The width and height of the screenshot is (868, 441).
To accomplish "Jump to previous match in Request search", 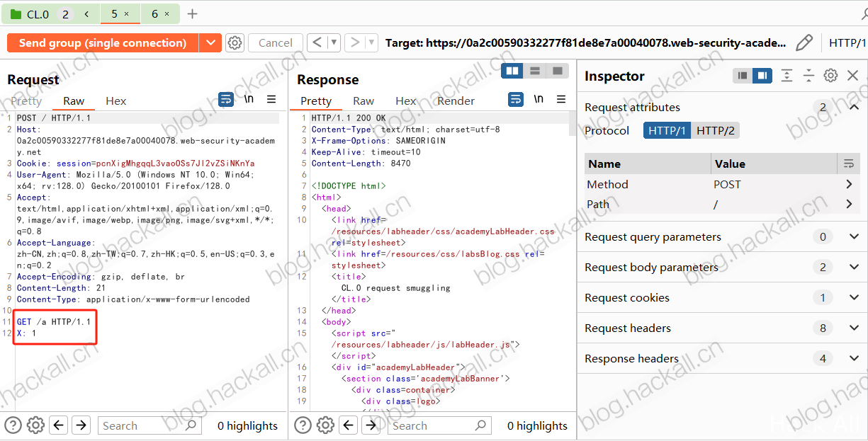I will tap(59, 425).
